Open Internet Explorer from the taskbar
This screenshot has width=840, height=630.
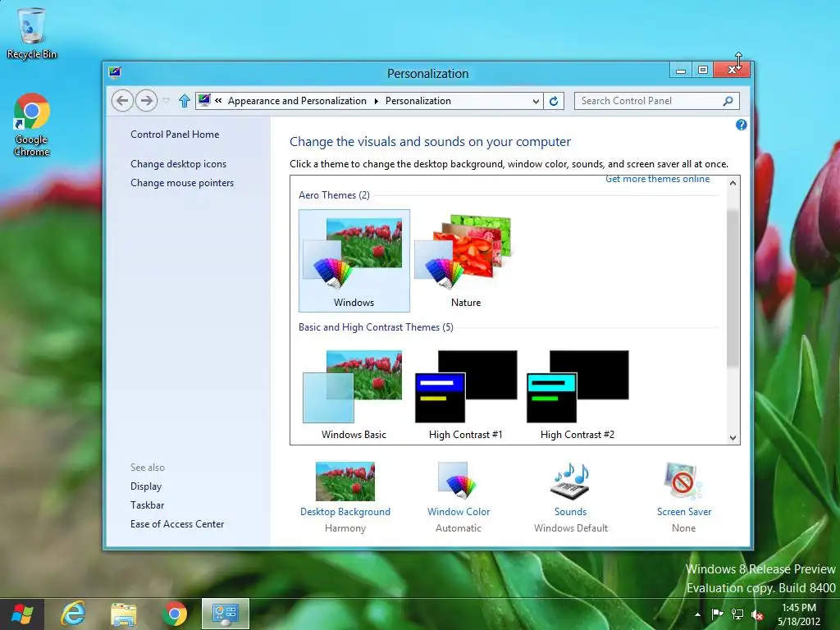click(x=73, y=614)
